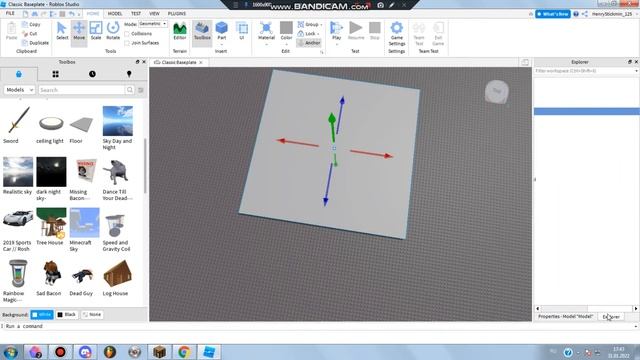
Task: Activate the Move tool
Action: tap(79, 31)
